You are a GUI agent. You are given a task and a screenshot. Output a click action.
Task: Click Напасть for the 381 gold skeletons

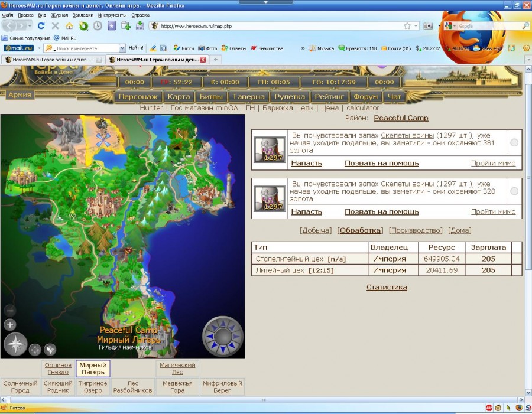pyautogui.click(x=306, y=163)
